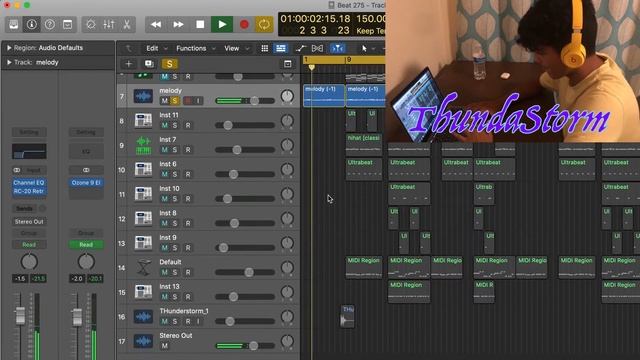Click the left channel EQ thumbnail

(29, 151)
